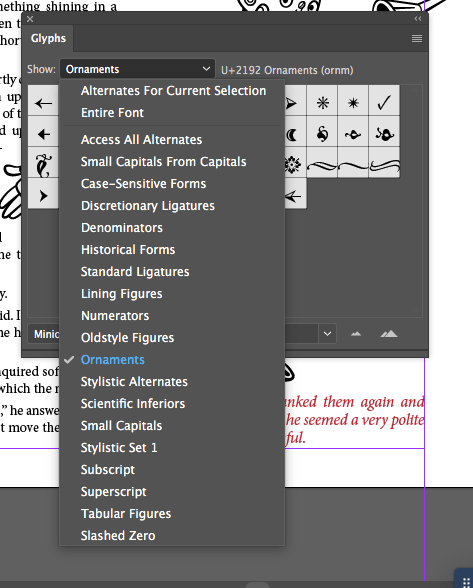Open the Glyphs panel flyout menu
The image size is (473, 588).
[417, 38]
